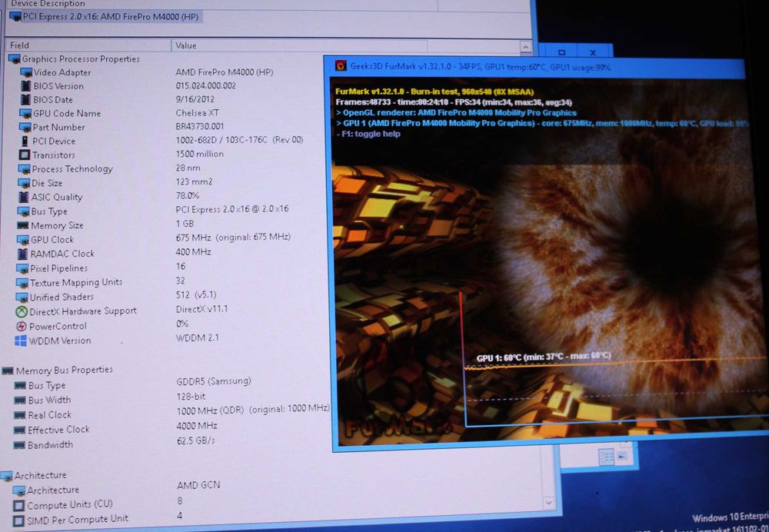Viewport: 769px width, 532px height.
Task: Click the FurMark GPU 1 temperature graph label
Action: pos(544,357)
